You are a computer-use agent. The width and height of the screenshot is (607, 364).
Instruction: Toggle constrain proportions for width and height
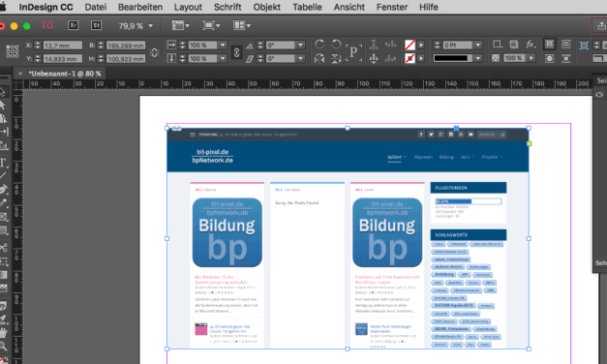point(155,52)
